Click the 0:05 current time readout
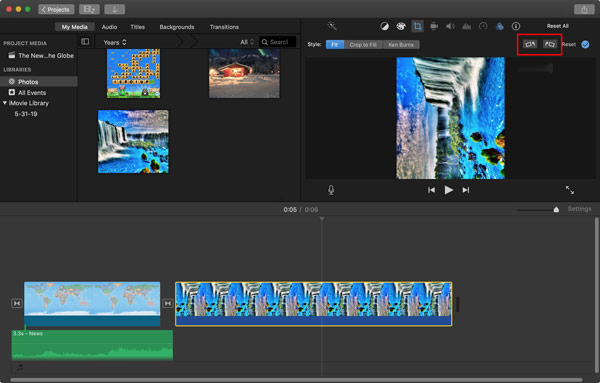Image resolution: width=600 pixels, height=383 pixels. click(290, 210)
